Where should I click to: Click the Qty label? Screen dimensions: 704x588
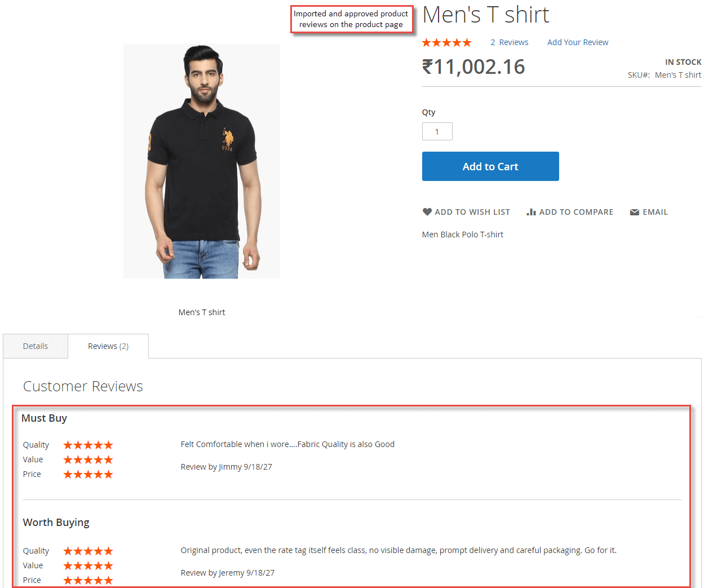click(428, 112)
